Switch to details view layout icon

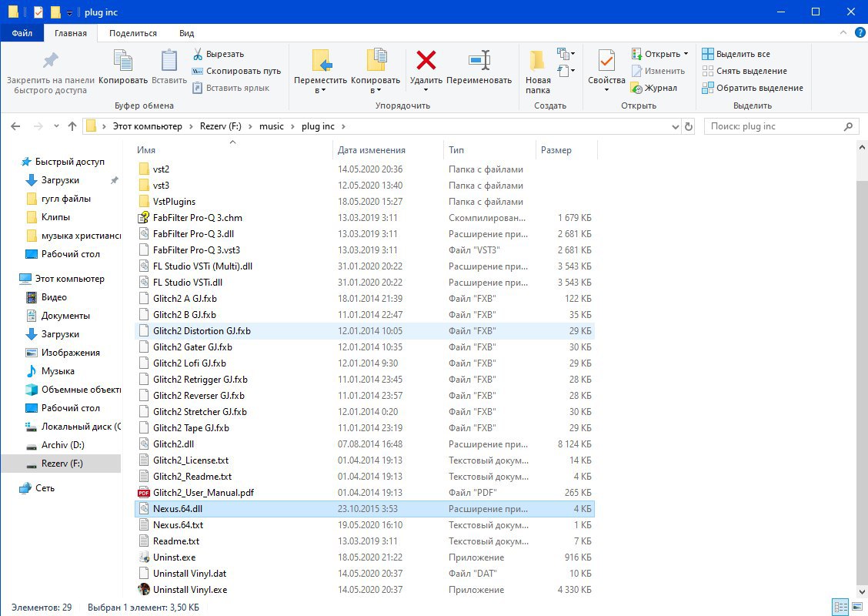point(840,607)
